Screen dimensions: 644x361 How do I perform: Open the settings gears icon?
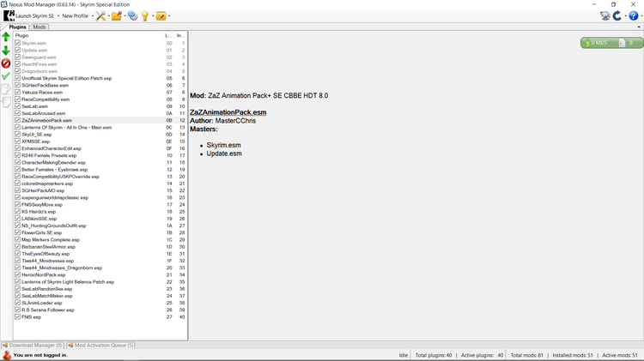tap(132, 16)
